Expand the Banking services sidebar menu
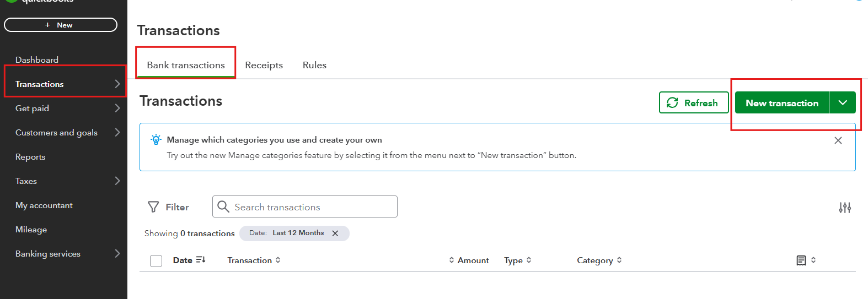The image size is (868, 299). coord(117,254)
